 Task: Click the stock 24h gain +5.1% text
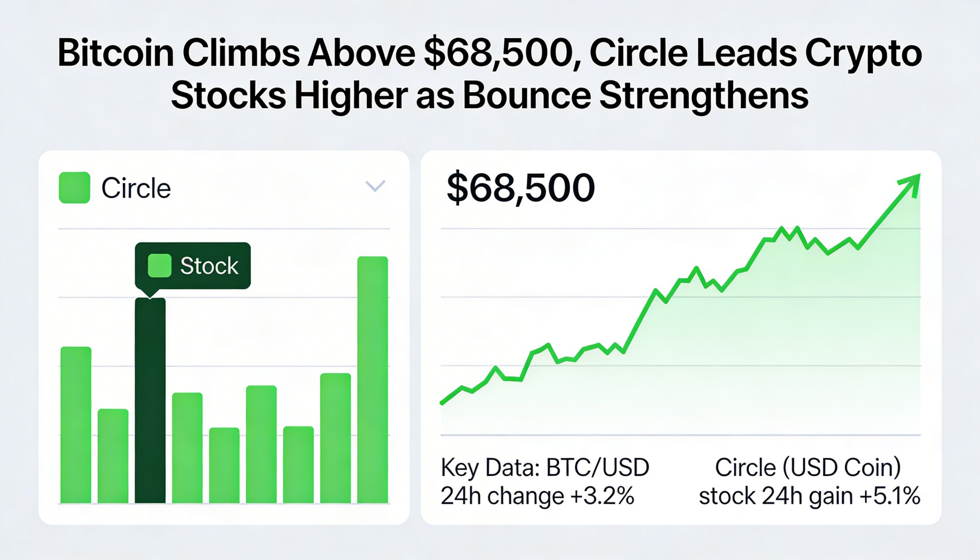coord(809,496)
